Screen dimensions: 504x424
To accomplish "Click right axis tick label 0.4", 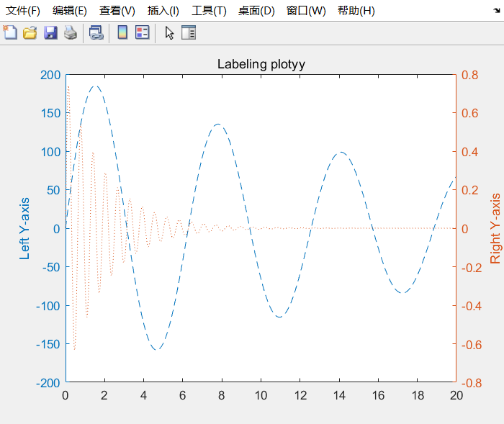I will [x=469, y=152].
